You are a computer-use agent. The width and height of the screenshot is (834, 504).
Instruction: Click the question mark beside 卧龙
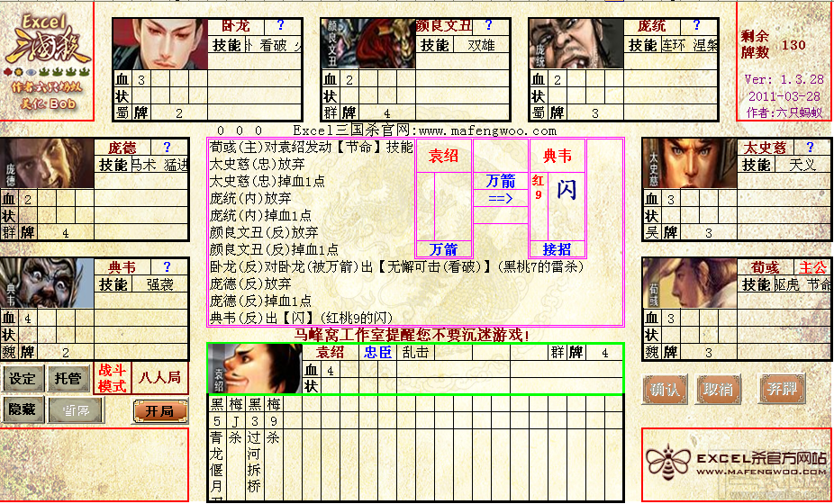tap(280, 25)
